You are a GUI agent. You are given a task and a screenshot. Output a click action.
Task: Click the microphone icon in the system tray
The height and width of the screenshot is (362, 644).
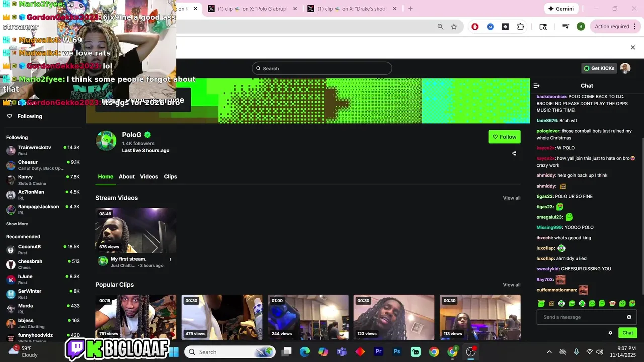click(x=576, y=352)
